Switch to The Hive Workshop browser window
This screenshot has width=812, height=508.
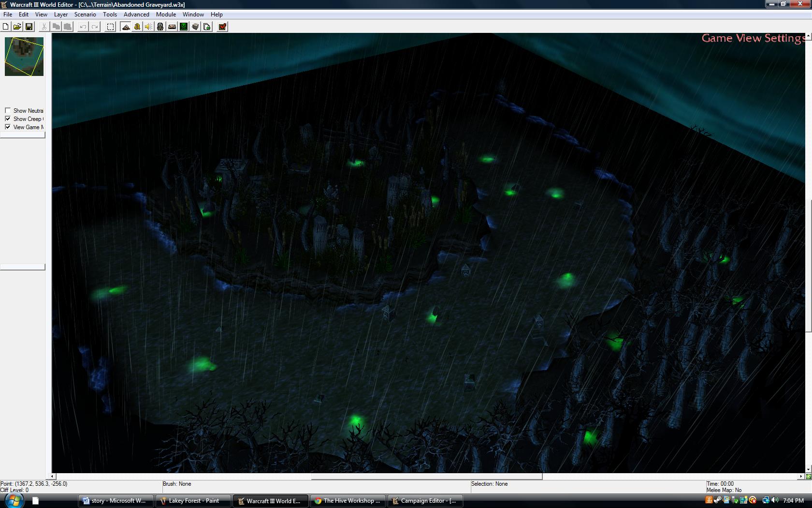pyautogui.click(x=348, y=501)
